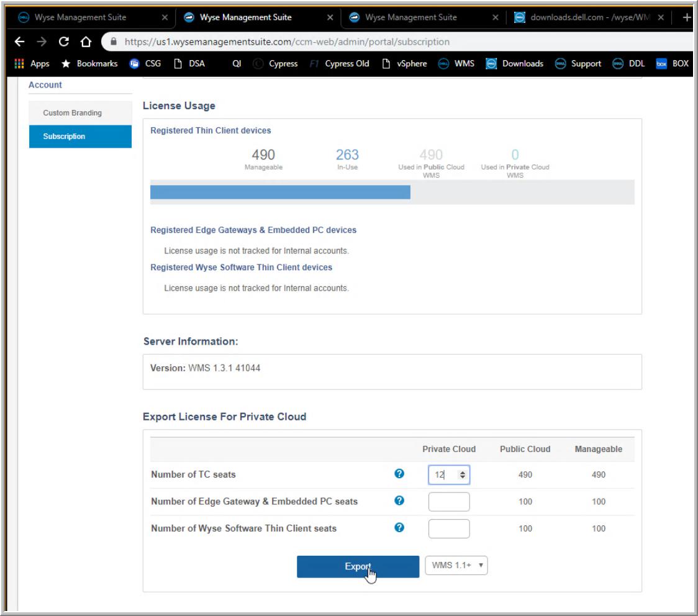Click the Edge Gateway seats Private Cloud field
698x616 pixels.
(x=449, y=502)
